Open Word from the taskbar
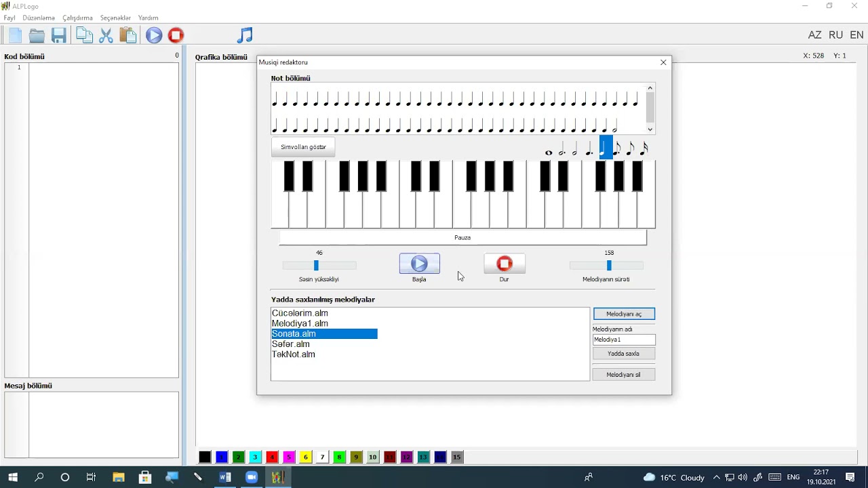Screen dimensions: 868x488 225,477
